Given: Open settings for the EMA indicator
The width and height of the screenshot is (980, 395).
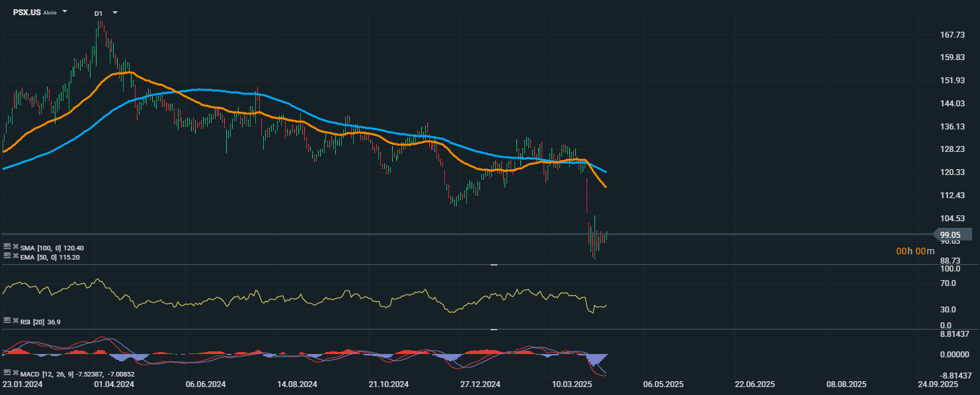Looking at the screenshot, I should pos(7,256).
